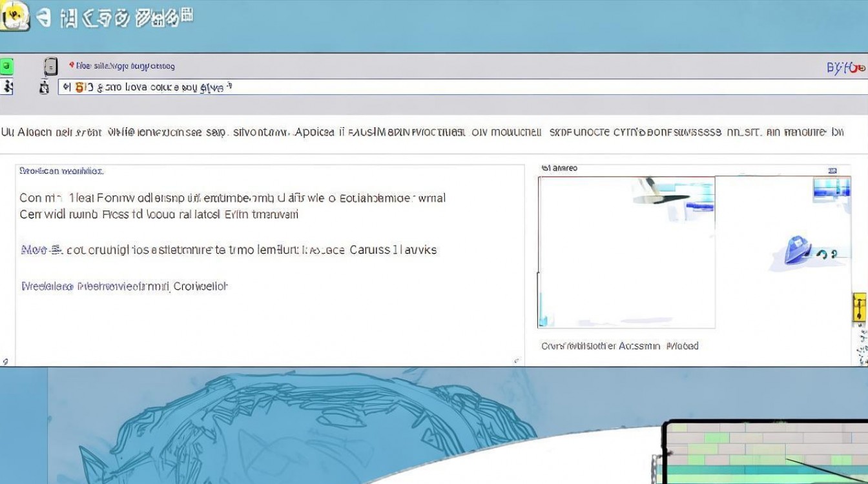
Task: Click the gray phone-shaped device icon
Action: (50, 66)
